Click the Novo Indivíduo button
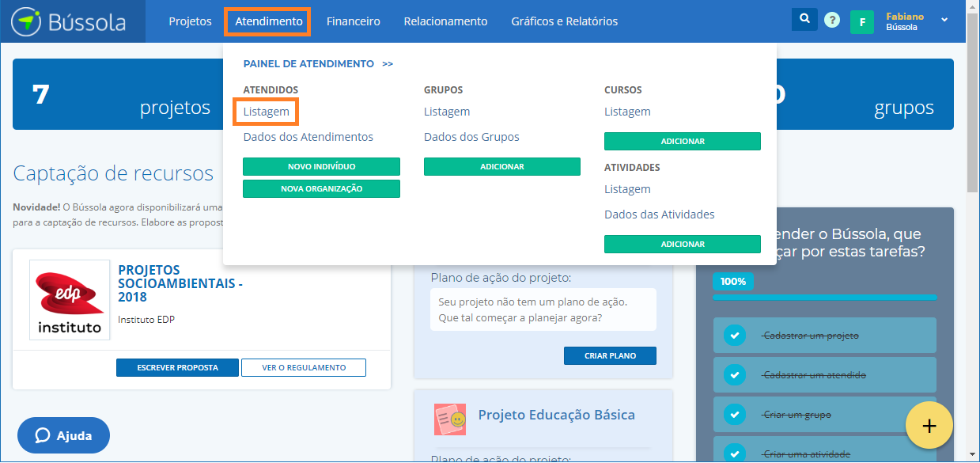 click(321, 167)
